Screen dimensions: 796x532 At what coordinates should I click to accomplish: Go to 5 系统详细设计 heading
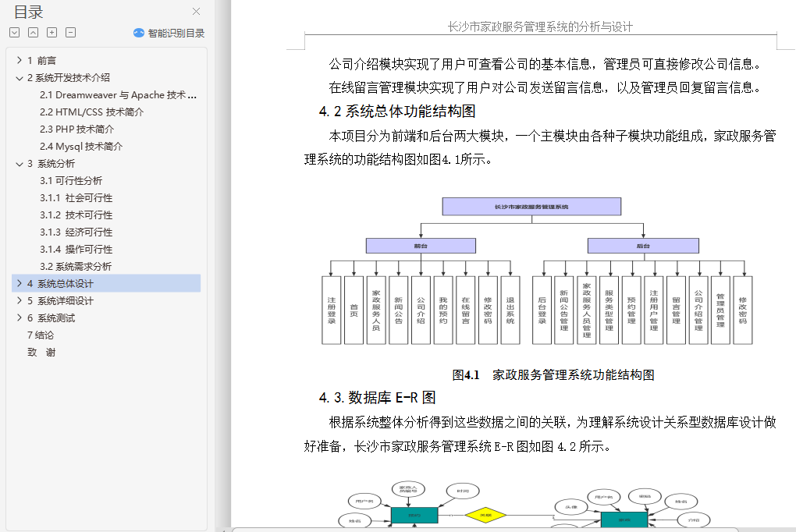point(60,300)
